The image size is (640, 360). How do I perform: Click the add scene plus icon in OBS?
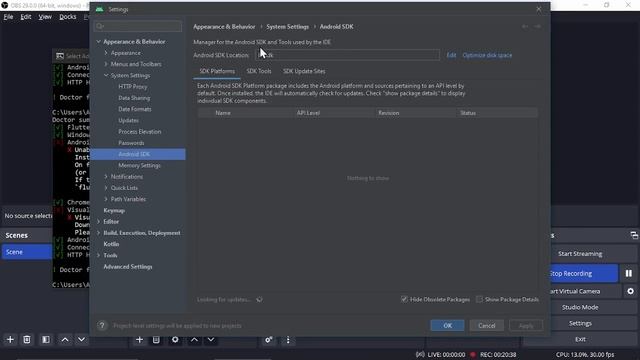pyautogui.click(x=10, y=340)
